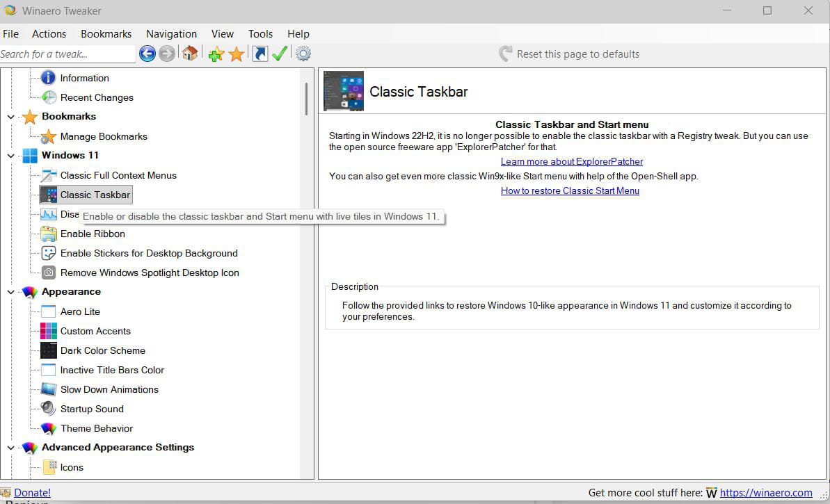Open the Tools menu

(260, 33)
